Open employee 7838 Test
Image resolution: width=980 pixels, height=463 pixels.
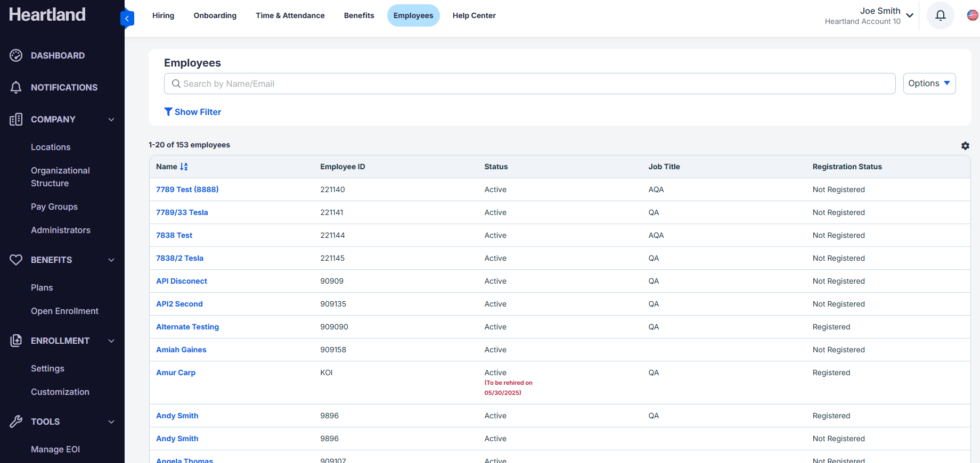(x=174, y=235)
